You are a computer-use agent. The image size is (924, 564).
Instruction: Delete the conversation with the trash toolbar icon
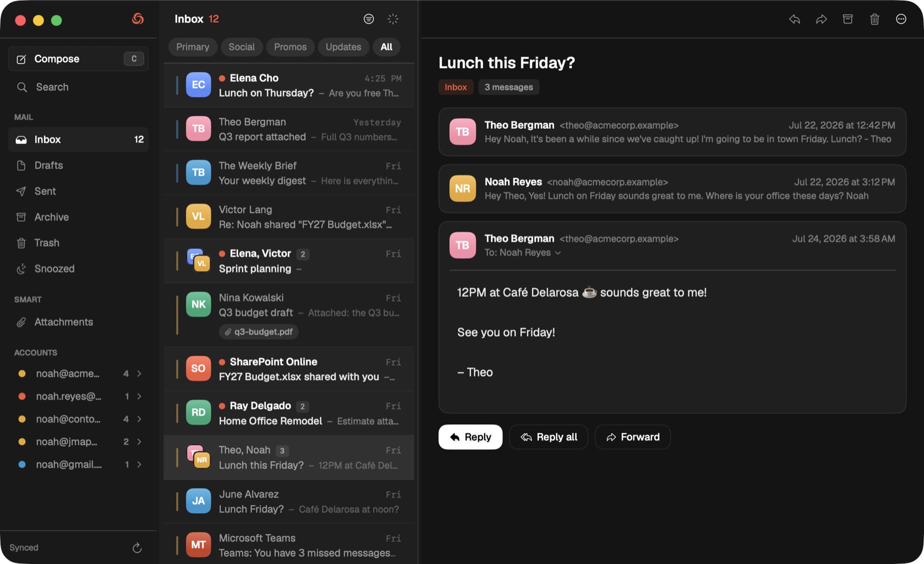[874, 19]
